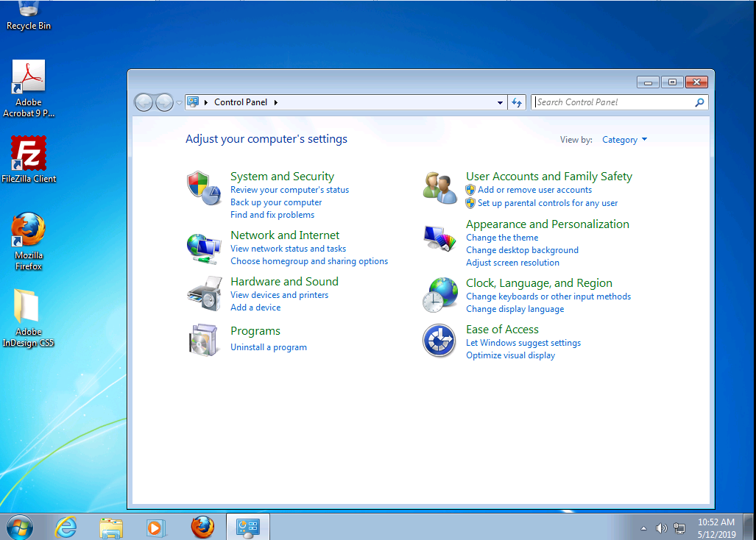Click the Clock, Language, and Region icon

pyautogui.click(x=440, y=295)
